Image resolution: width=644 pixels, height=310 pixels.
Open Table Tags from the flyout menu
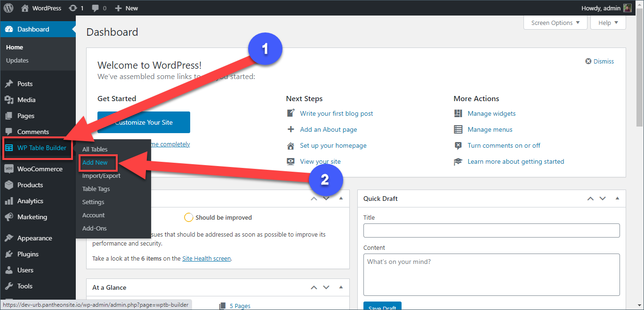96,189
